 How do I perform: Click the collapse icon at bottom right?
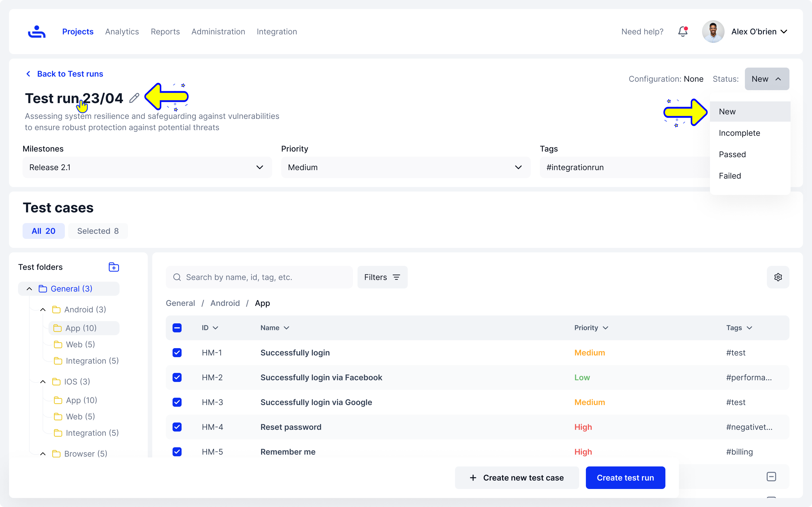(x=771, y=477)
